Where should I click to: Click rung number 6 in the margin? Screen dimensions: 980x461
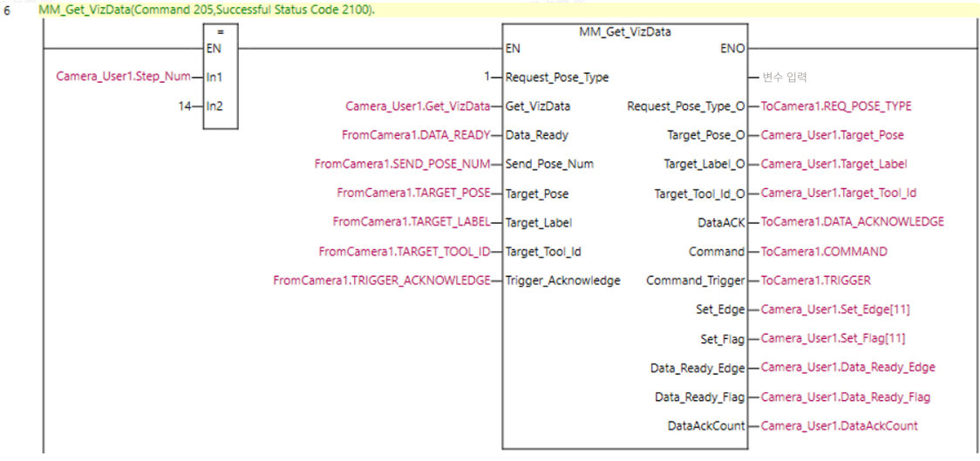[x=6, y=11]
